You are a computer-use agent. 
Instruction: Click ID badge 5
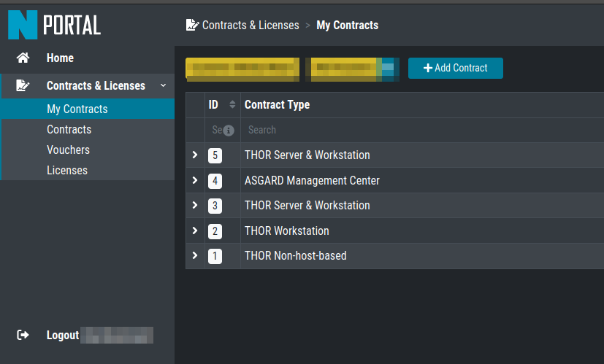pos(215,155)
